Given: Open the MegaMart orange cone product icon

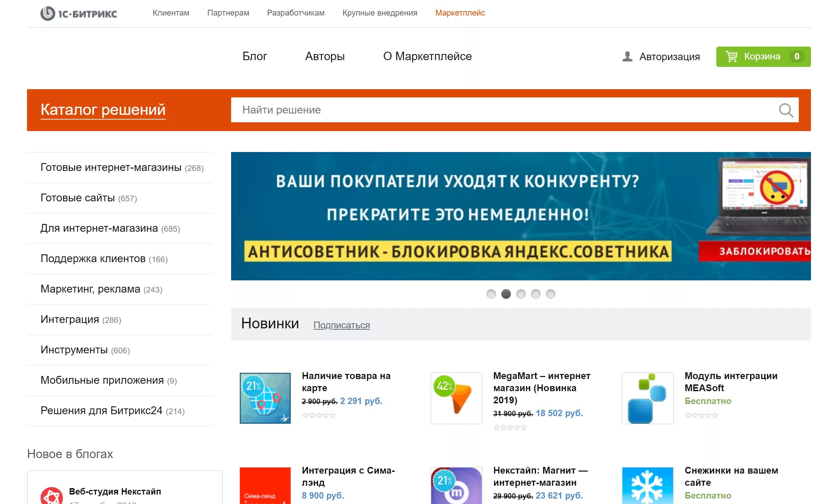Looking at the screenshot, I should coord(456,398).
